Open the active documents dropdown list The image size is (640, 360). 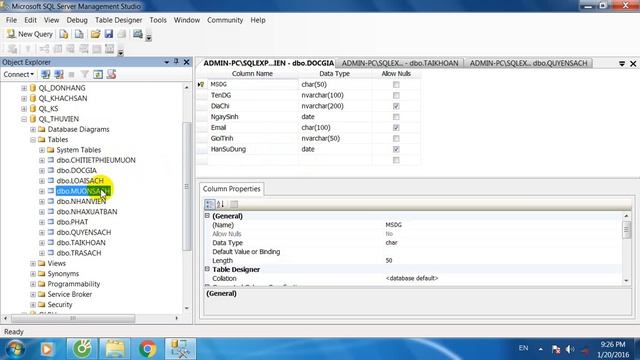(x=622, y=64)
